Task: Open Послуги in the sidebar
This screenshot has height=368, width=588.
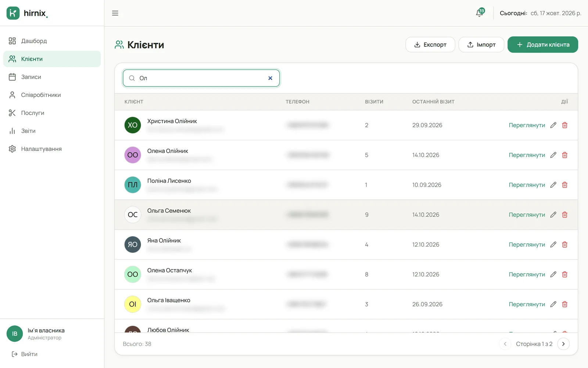Action: pos(52,113)
